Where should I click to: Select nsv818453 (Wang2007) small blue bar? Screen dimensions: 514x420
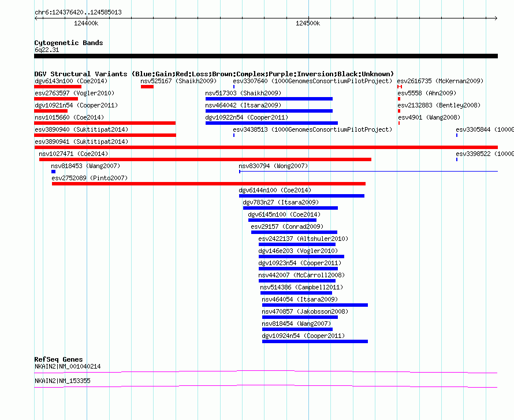point(54,172)
